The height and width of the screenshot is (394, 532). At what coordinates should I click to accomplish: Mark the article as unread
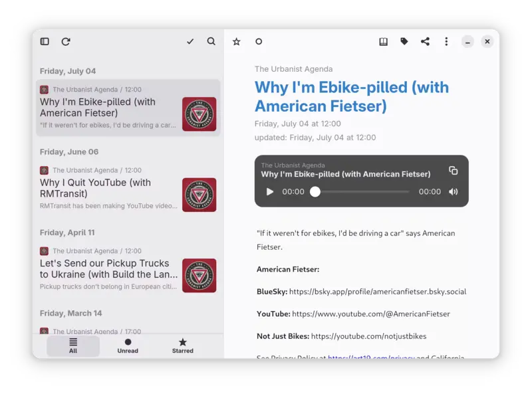[x=259, y=41]
